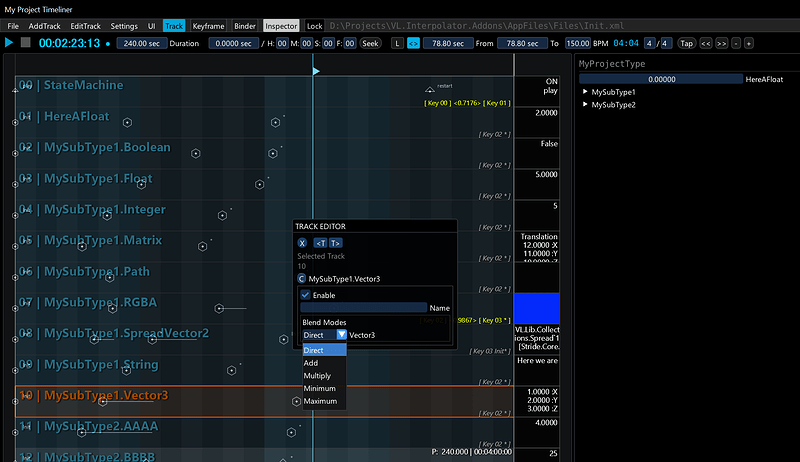Select first keyframe on MySubType1.Boolean track
800x462 pixels.
195,153
